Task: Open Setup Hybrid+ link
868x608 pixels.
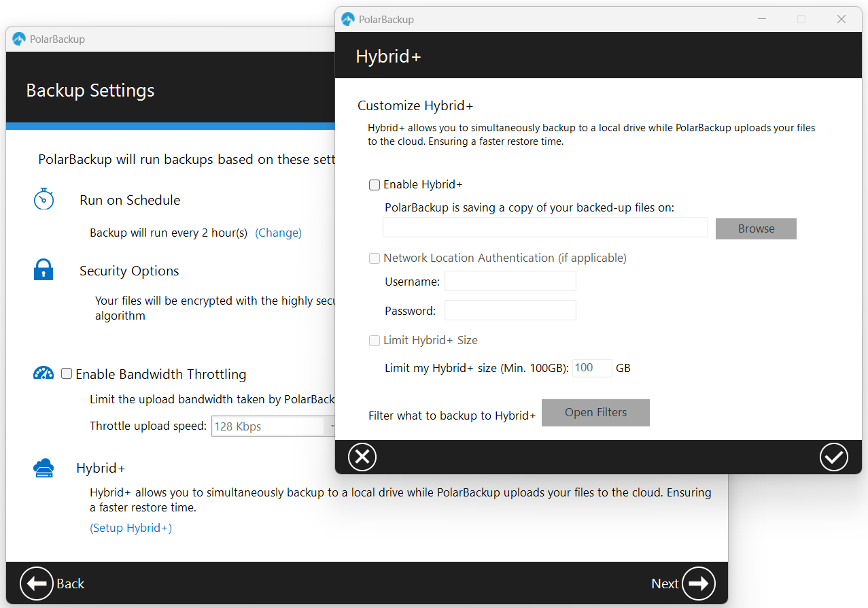Action: [131, 527]
